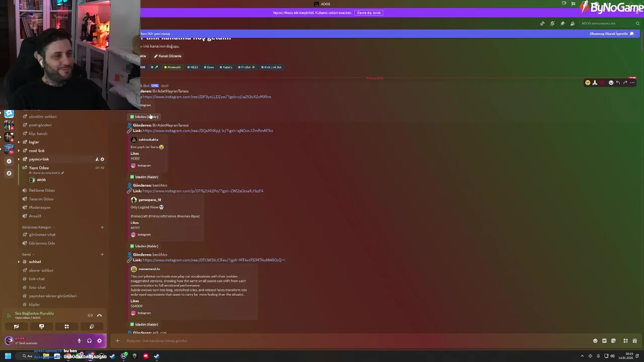Screen dimensions: 644x362
Task: Type in the yayıncı-link message box
Action: point(352,341)
